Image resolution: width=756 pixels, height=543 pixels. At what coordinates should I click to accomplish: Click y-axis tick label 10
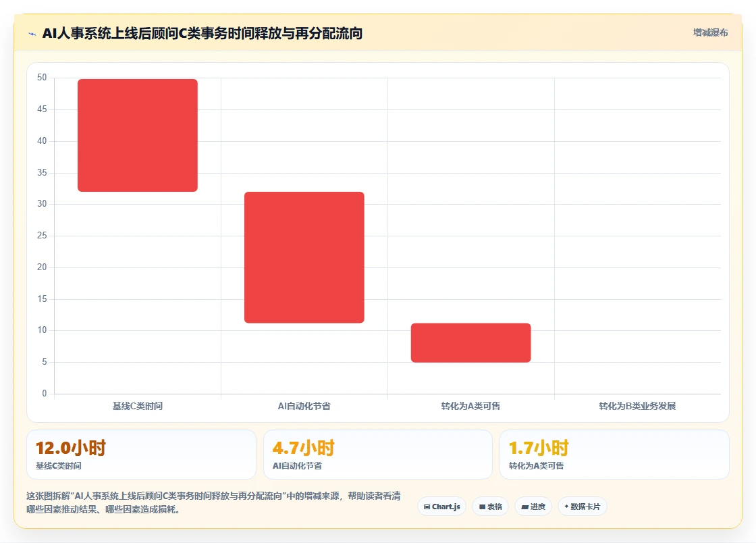click(42, 330)
